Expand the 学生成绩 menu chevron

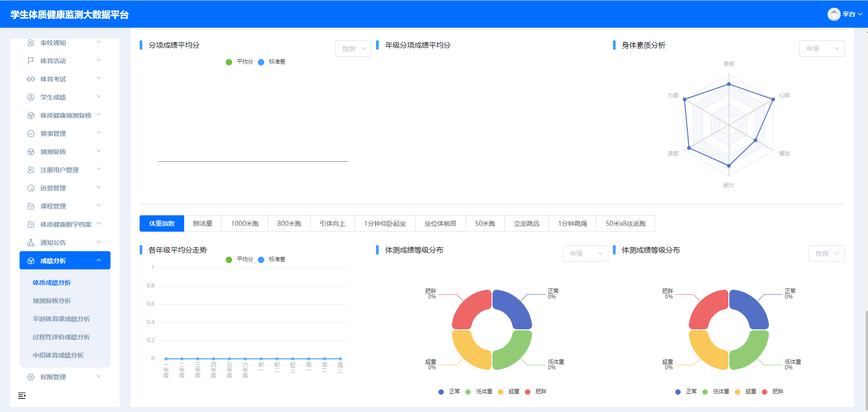pos(99,97)
